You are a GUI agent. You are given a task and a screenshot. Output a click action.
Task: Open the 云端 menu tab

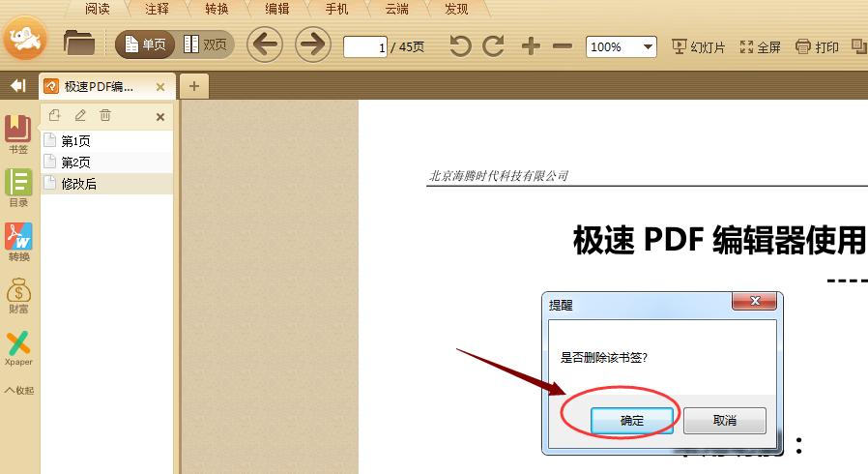pyautogui.click(x=396, y=9)
